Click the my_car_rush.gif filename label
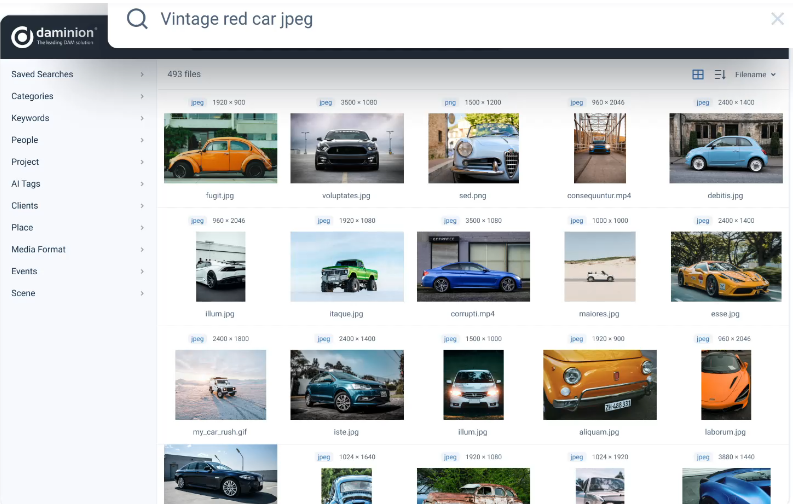 (x=220, y=432)
